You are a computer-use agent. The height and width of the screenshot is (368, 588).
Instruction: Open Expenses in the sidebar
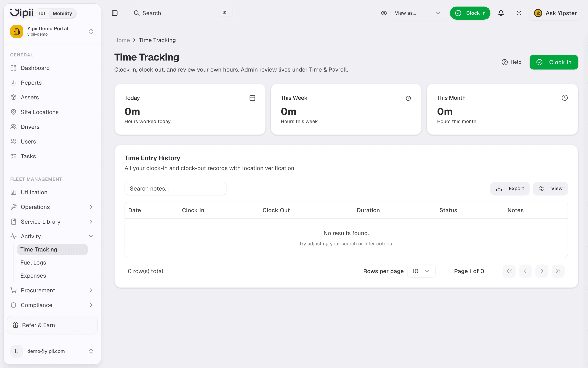[52, 276]
